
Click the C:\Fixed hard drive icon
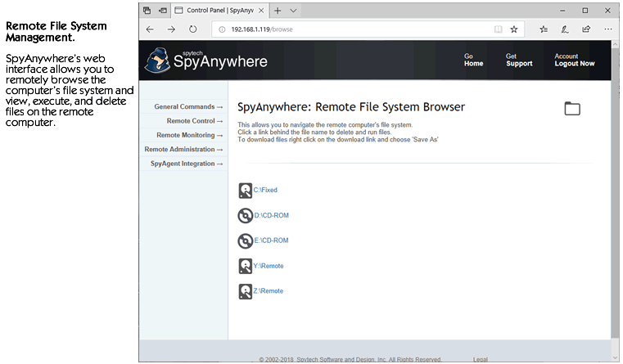tap(245, 191)
